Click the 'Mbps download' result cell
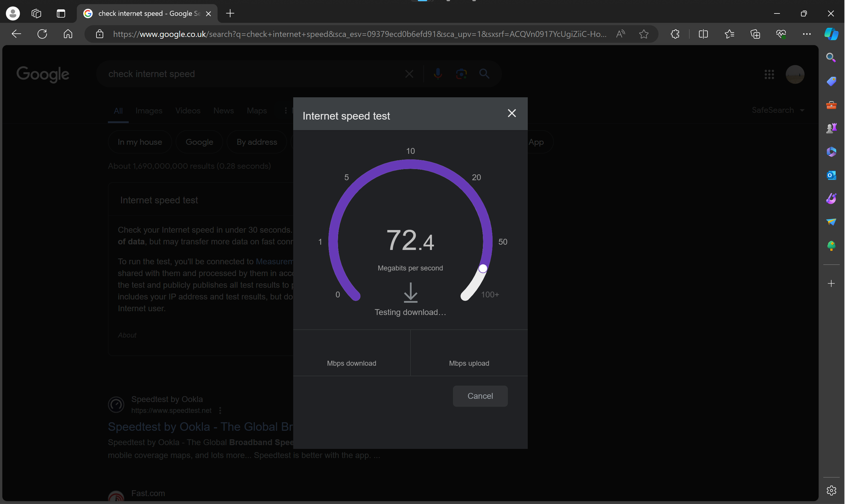Image resolution: width=845 pixels, height=504 pixels. click(352, 353)
